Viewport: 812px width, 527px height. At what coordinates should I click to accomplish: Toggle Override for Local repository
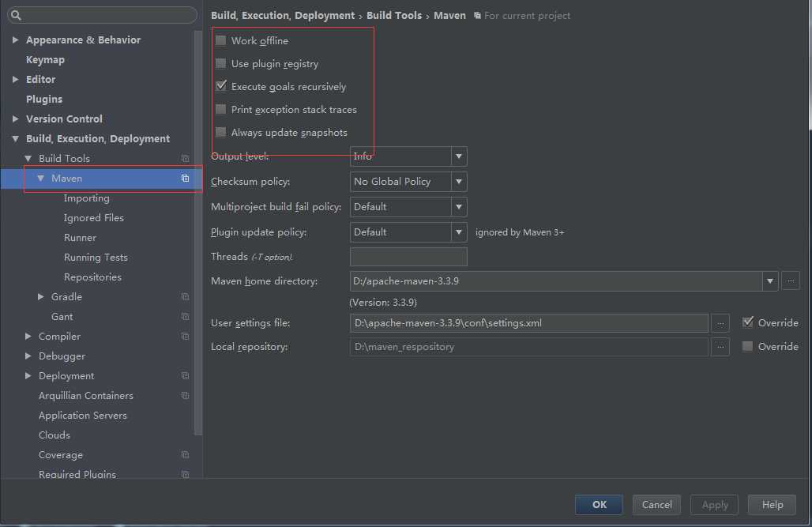point(747,347)
